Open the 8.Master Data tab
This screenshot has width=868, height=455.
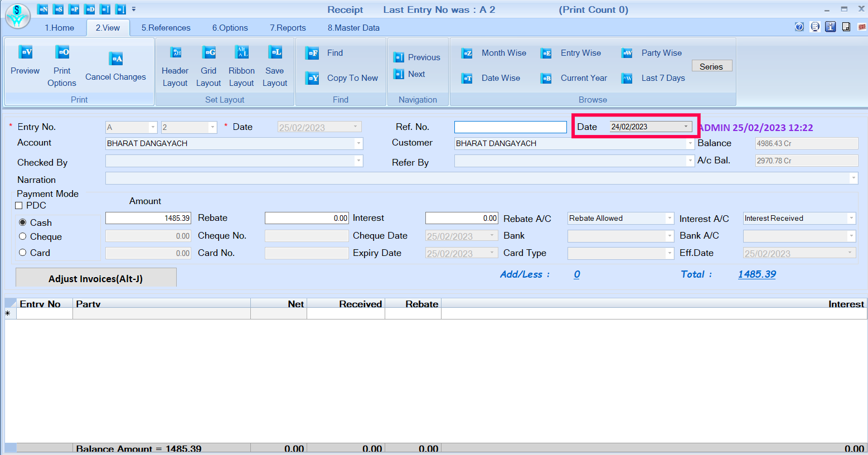click(353, 28)
